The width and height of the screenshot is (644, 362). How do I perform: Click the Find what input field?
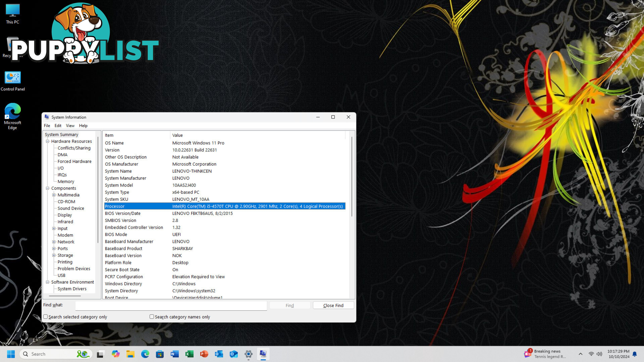pyautogui.click(x=171, y=306)
